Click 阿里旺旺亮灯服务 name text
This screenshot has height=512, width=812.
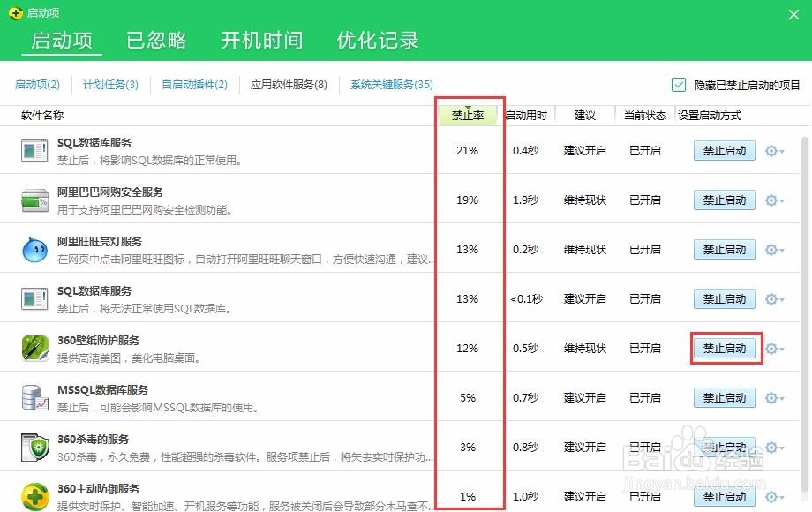click(100, 242)
